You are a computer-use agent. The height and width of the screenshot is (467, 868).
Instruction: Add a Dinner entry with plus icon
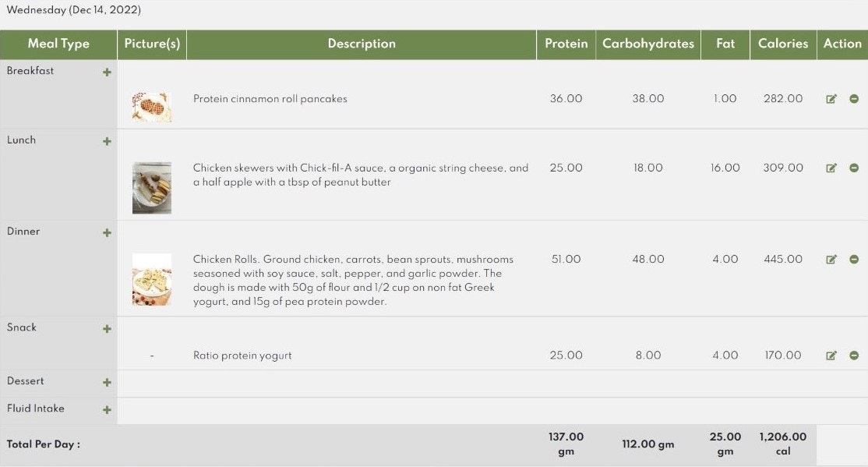tap(107, 232)
